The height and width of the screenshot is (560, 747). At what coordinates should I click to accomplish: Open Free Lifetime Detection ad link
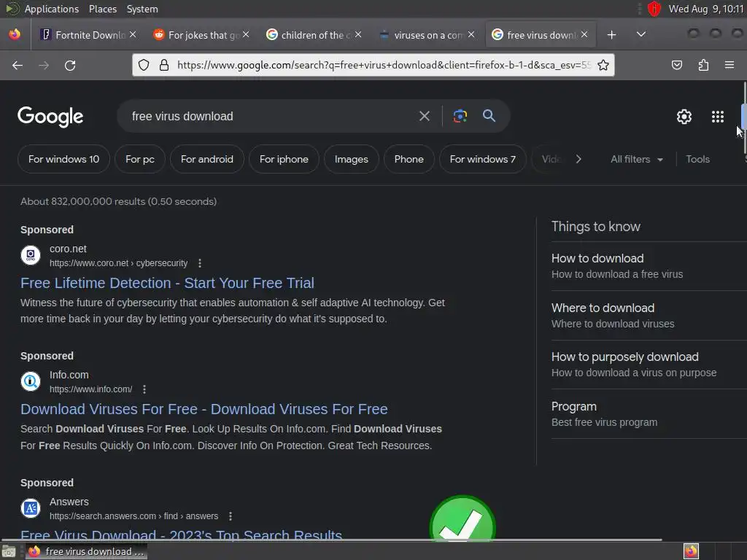[167, 284]
